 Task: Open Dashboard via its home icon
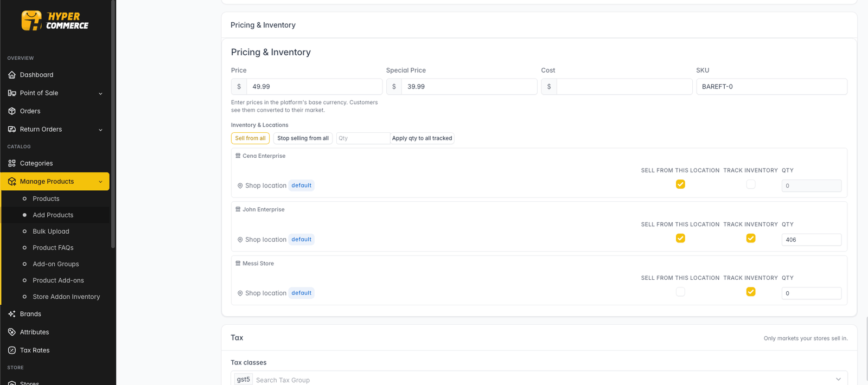click(x=12, y=75)
